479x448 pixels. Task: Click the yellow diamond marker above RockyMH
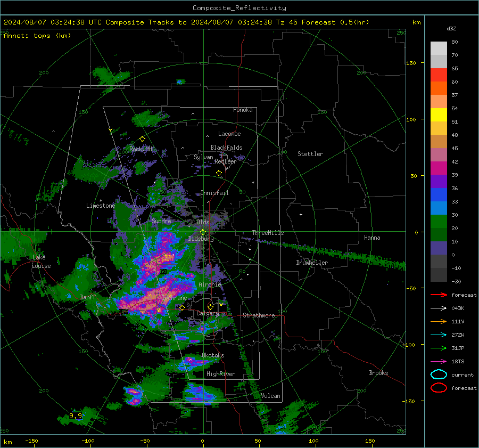click(x=142, y=139)
